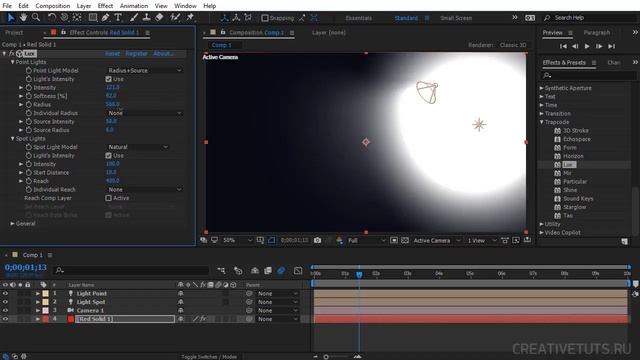This screenshot has height=360, width=640.
Task: Collapse the Point Lights group
Action: click(x=13, y=62)
